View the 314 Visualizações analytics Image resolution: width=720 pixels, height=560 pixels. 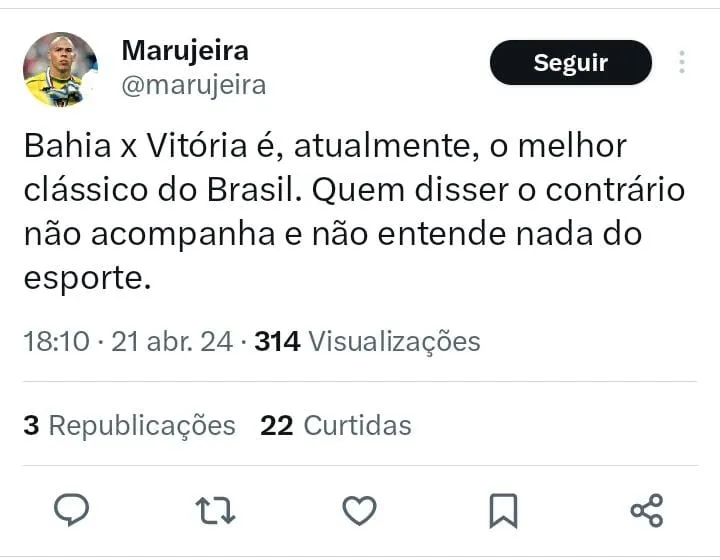(x=393, y=341)
